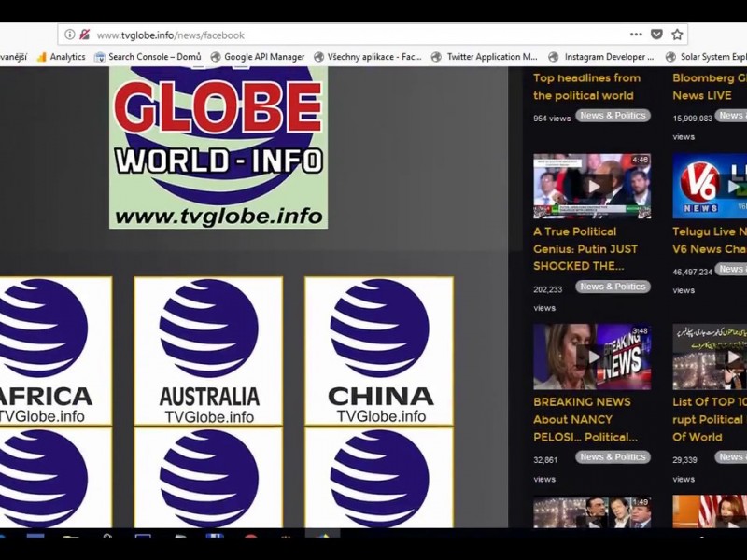Open the page actions three-dot menu
The height and width of the screenshot is (560, 747).
point(636,35)
